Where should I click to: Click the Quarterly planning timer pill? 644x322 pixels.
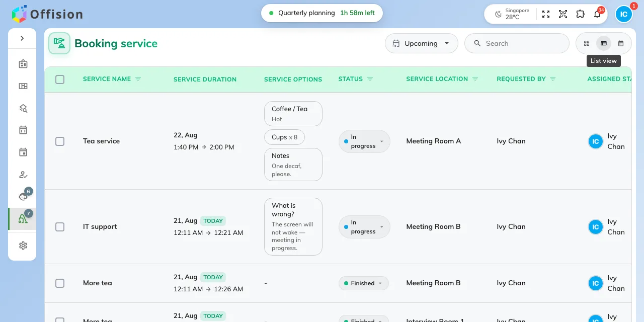[x=322, y=13]
